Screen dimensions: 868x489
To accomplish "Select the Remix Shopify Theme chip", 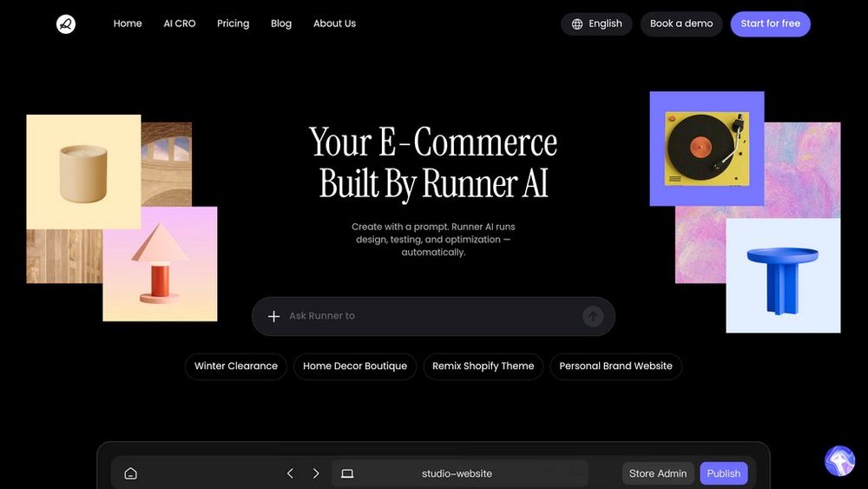I will pos(483,366).
